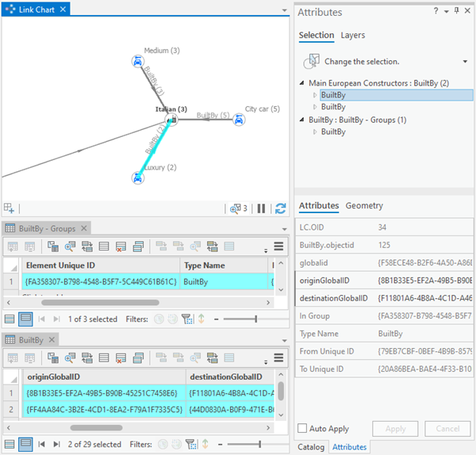
Task: Open the Change the selection dropdown
Action: 465,61
